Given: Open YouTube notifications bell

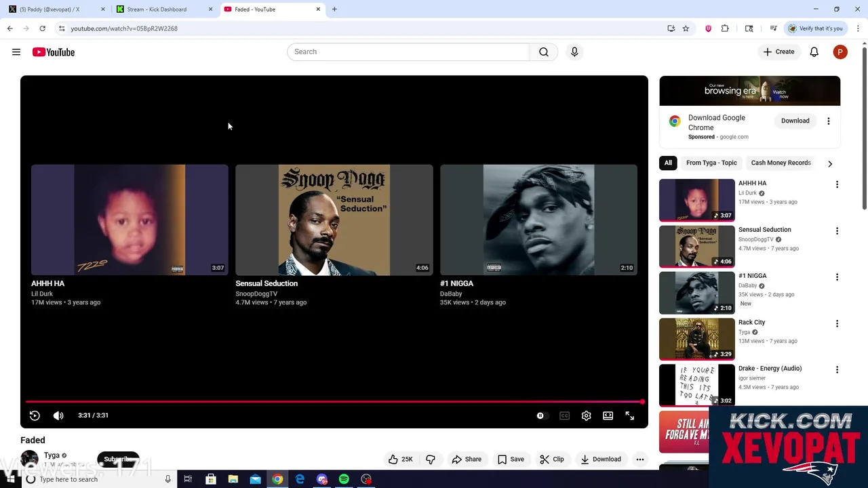Looking at the screenshot, I should pos(814,52).
